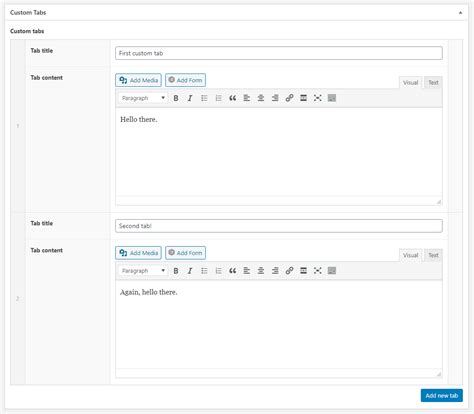Toggle italic in second tab editor

(x=190, y=271)
